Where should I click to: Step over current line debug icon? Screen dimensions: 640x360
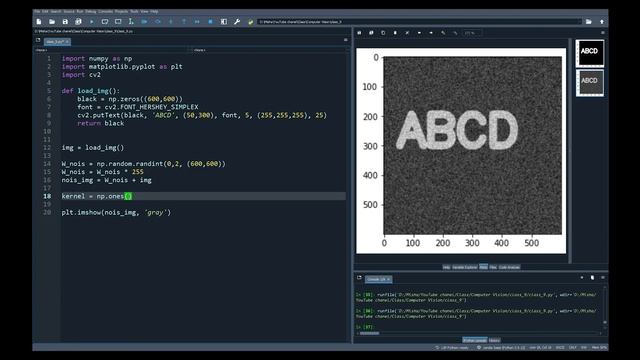coord(158,22)
